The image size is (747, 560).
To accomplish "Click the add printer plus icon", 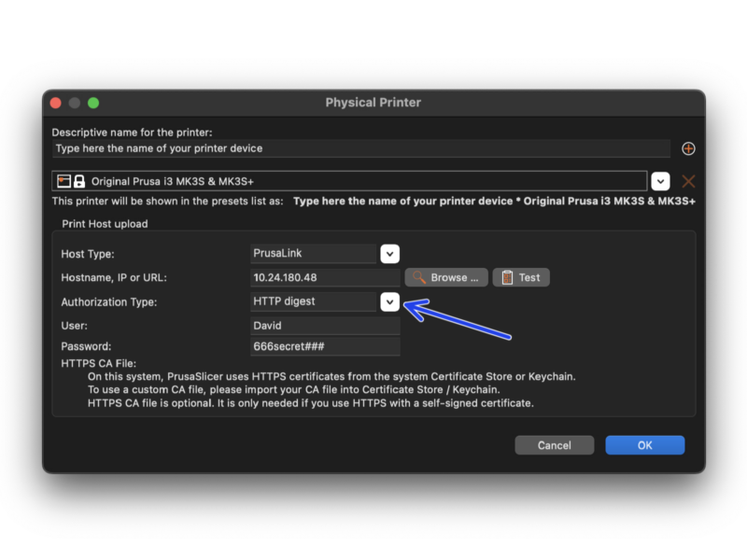I will 688,148.
